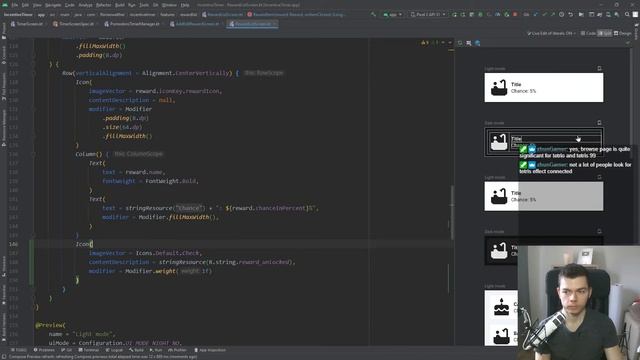
Task: Open the Build menu
Action: 120,5
